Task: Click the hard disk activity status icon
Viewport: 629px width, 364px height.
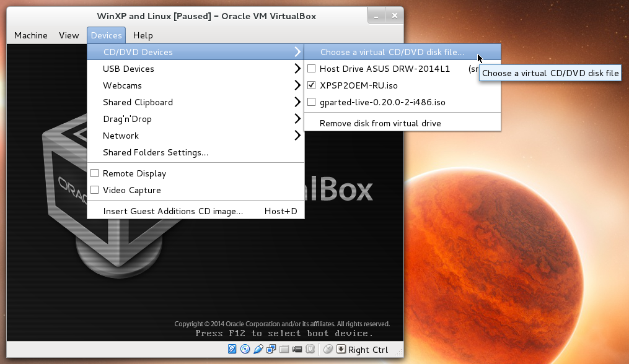Action: 232,349
